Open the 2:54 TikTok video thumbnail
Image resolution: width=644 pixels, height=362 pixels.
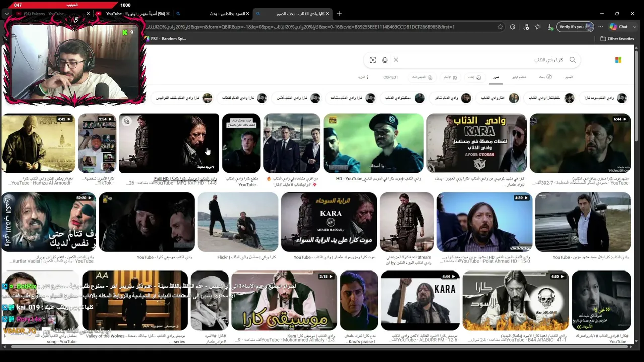[x=97, y=143]
